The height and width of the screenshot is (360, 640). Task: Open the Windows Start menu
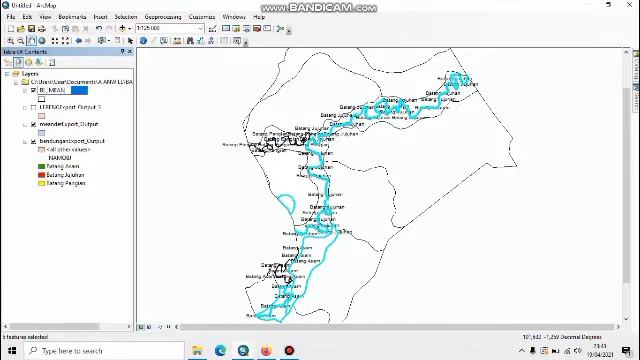(x=12, y=351)
